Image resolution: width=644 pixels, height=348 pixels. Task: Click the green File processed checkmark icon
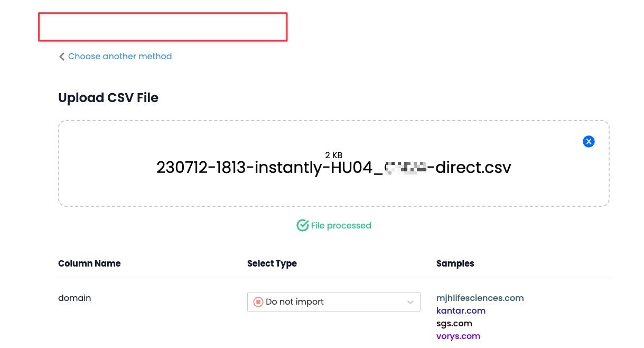(302, 226)
